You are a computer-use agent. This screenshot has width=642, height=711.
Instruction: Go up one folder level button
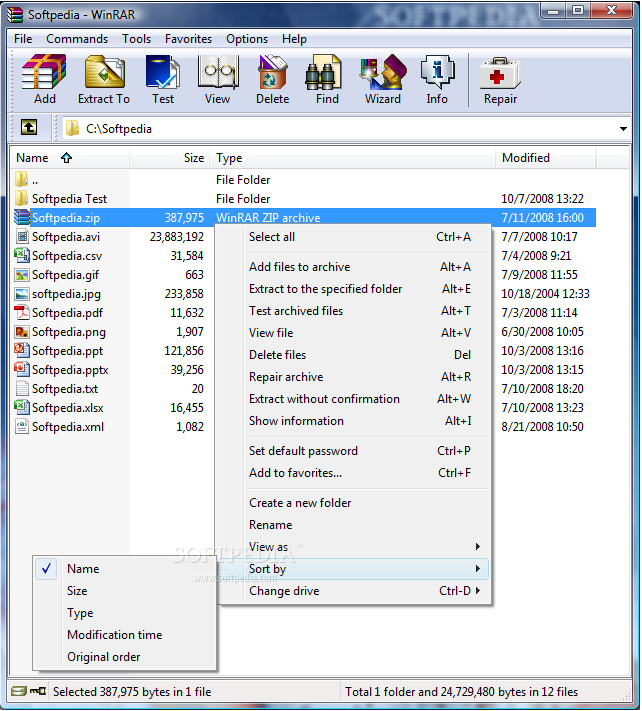pyautogui.click(x=29, y=127)
